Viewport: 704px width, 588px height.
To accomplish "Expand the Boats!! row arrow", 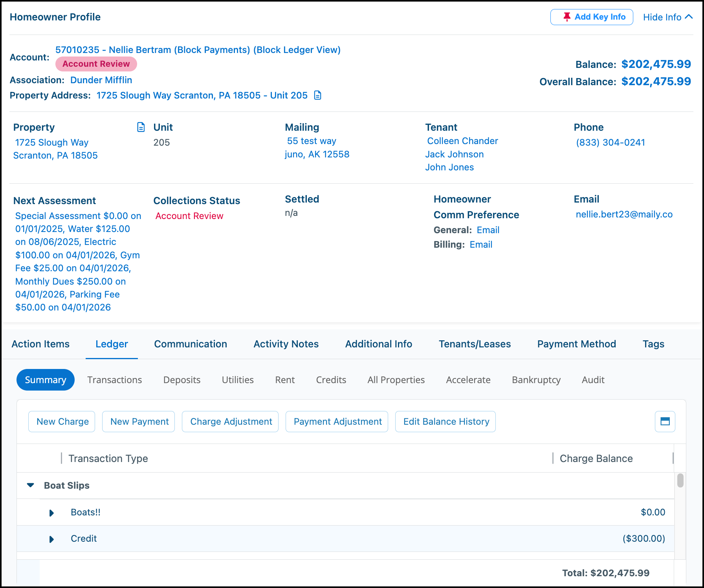I will pos(51,513).
